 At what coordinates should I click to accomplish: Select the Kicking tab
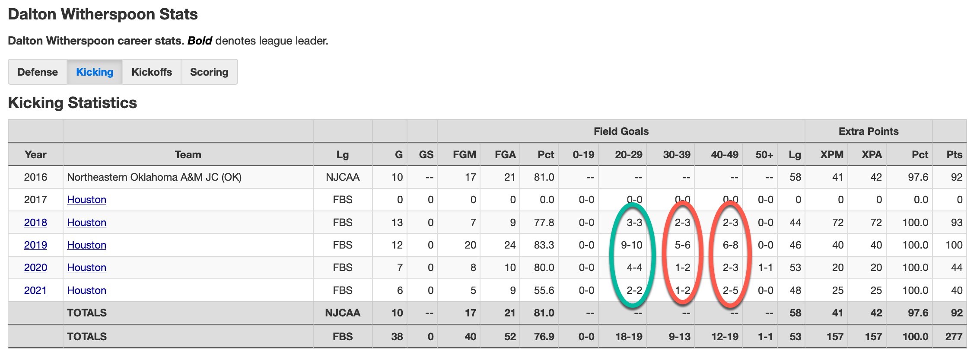(95, 72)
